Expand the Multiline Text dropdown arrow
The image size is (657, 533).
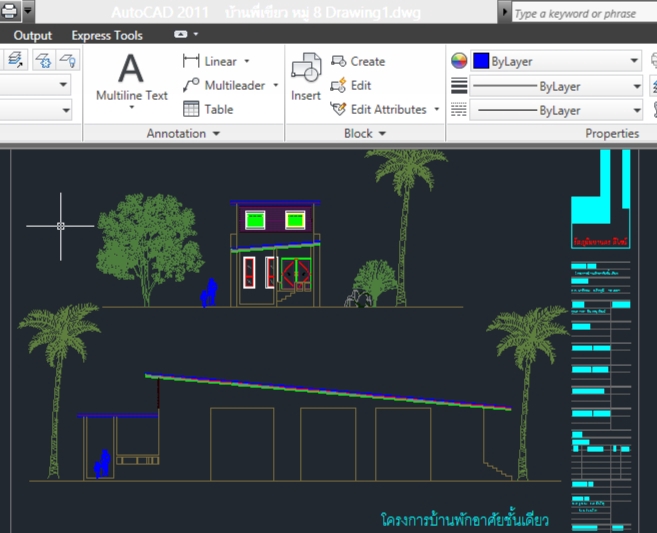pyautogui.click(x=132, y=108)
